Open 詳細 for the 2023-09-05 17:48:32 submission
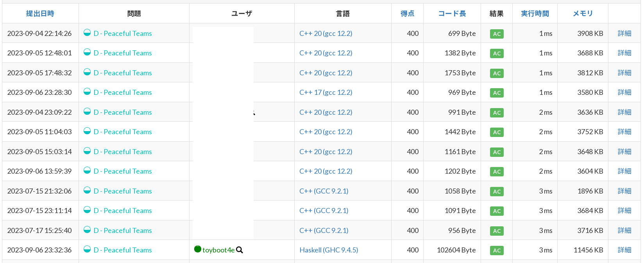This screenshot has height=263, width=644. [624, 73]
